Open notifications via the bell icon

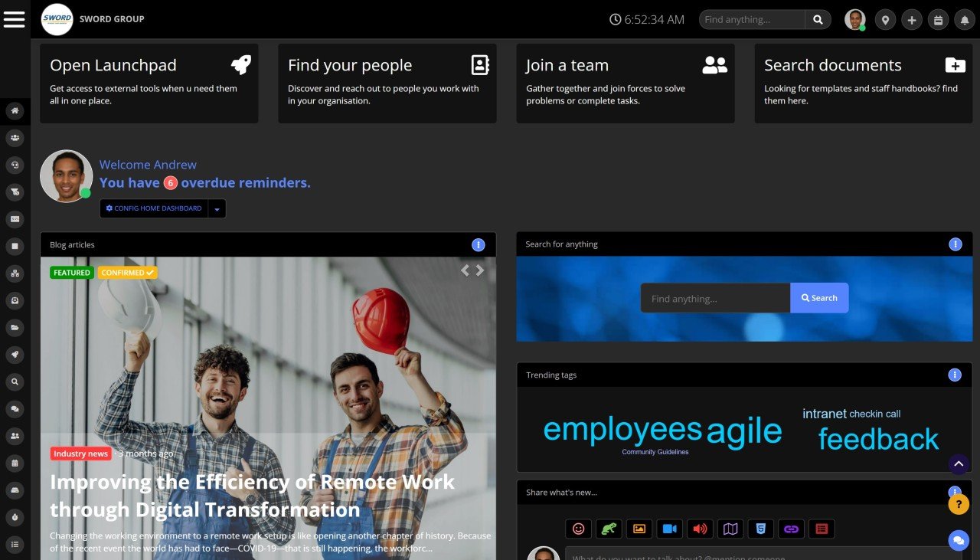(964, 19)
